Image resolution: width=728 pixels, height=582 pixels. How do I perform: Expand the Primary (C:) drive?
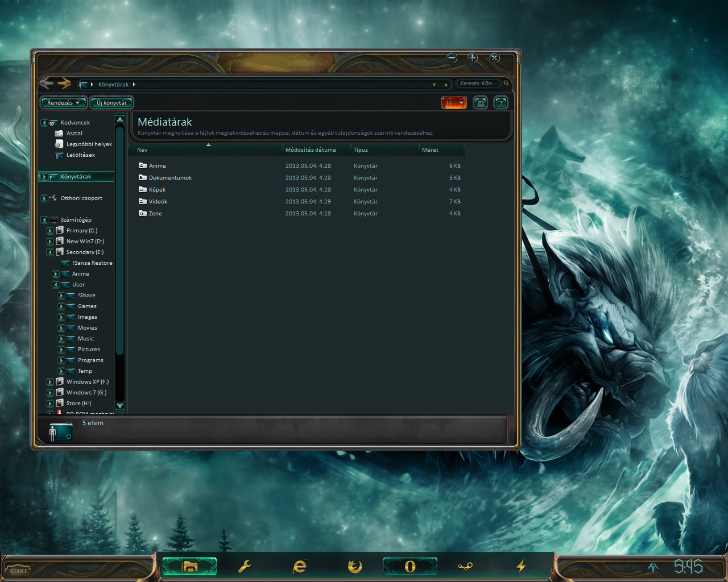click(50, 231)
